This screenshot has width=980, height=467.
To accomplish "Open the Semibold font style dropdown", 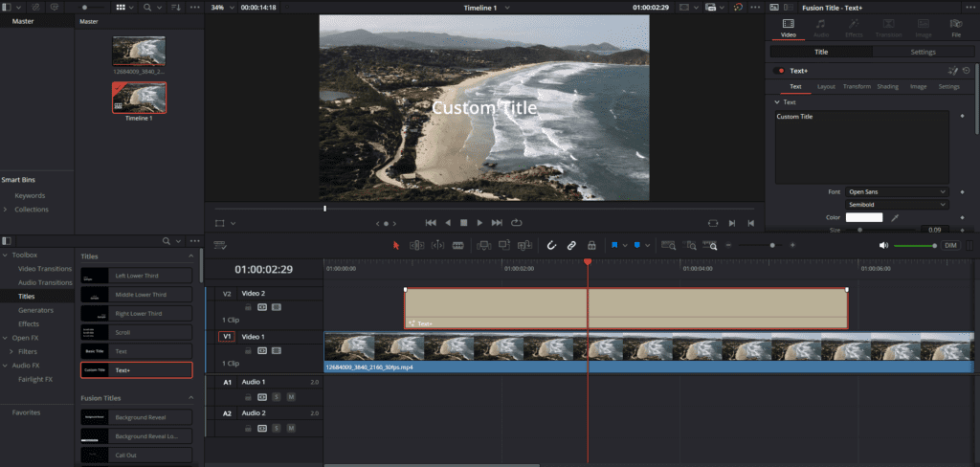I will pos(897,205).
